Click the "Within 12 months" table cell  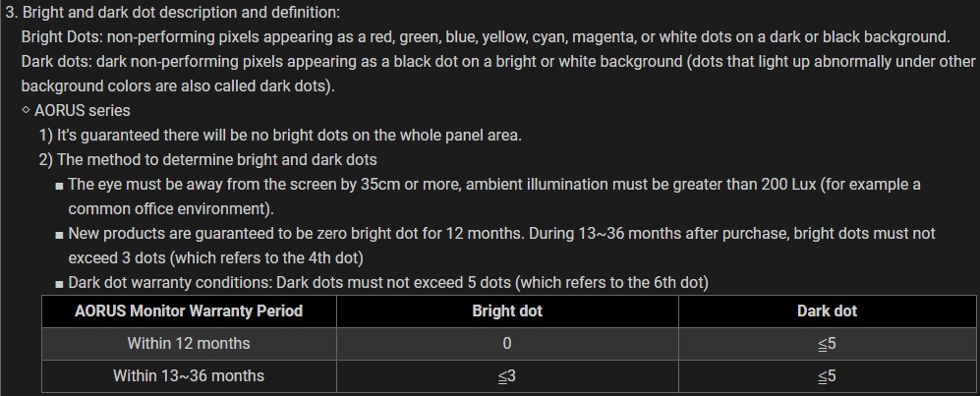coord(189,344)
